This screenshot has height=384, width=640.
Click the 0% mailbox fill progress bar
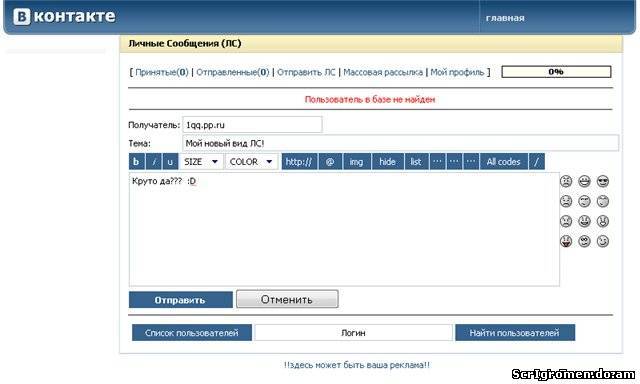pos(556,72)
